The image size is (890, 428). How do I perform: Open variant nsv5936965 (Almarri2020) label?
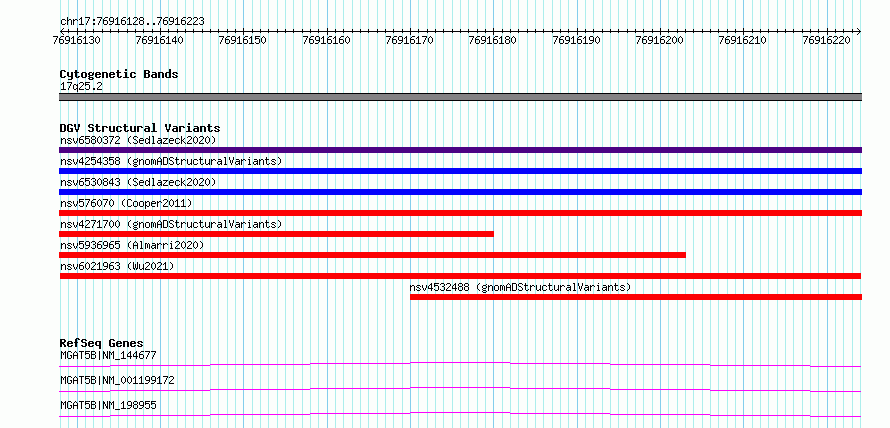[132, 245]
